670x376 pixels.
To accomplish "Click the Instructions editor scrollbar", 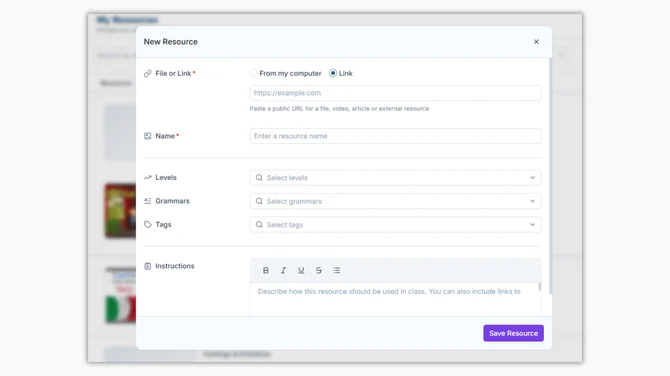I will click(540, 286).
